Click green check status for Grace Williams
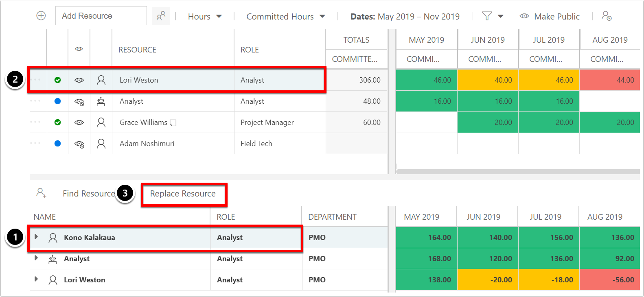This screenshot has height=297, width=644. click(57, 122)
